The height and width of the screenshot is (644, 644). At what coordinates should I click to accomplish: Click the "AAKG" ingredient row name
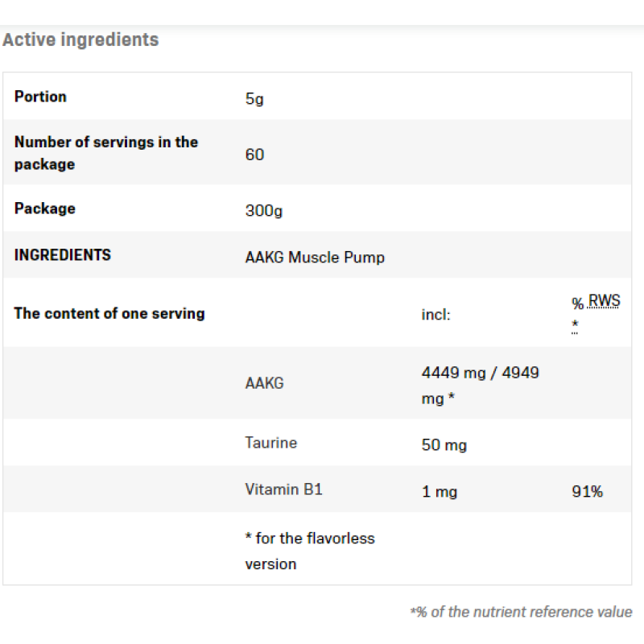click(x=264, y=383)
